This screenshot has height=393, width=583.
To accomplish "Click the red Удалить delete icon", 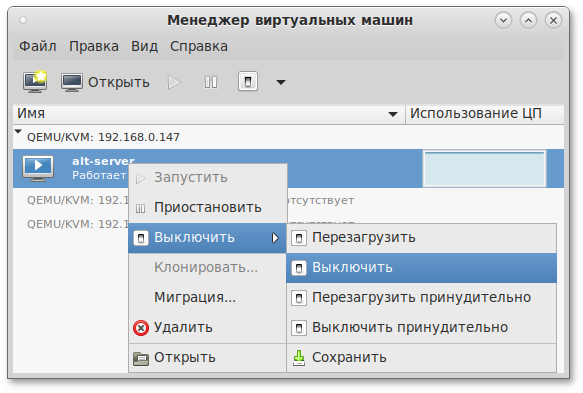I will (141, 328).
